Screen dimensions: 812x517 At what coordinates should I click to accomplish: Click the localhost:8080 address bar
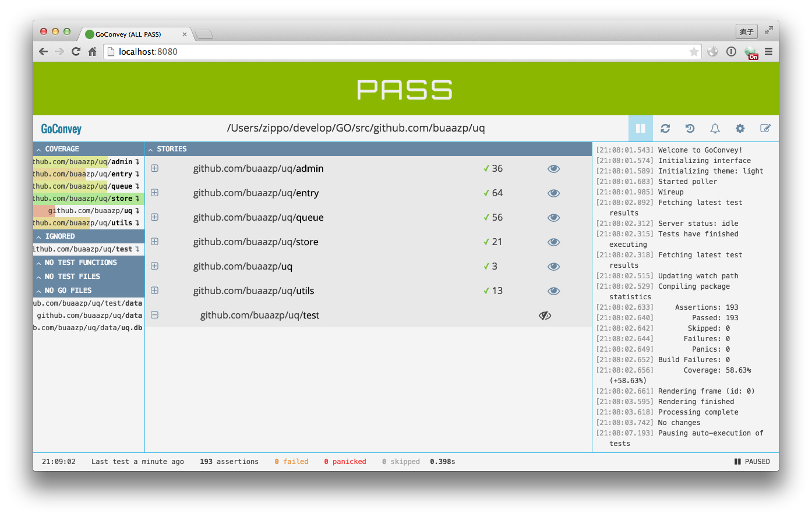click(x=402, y=52)
